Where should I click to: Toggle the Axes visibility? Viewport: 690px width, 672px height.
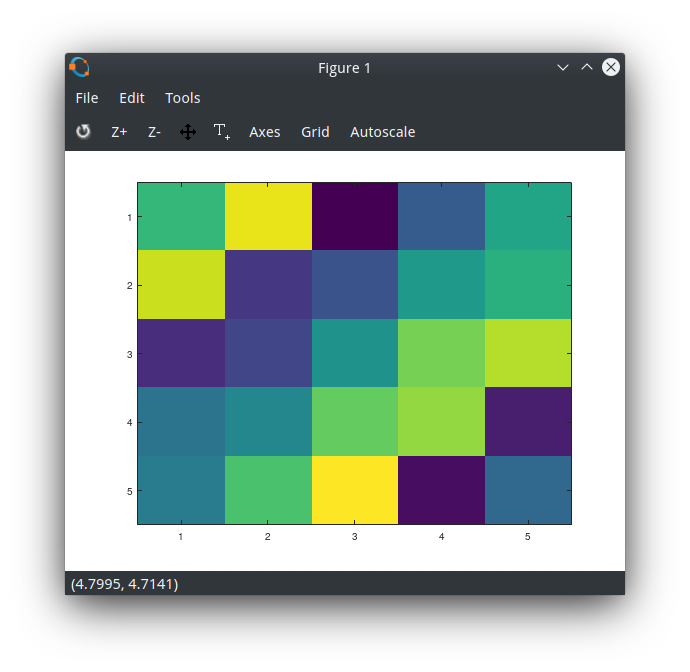(x=265, y=132)
